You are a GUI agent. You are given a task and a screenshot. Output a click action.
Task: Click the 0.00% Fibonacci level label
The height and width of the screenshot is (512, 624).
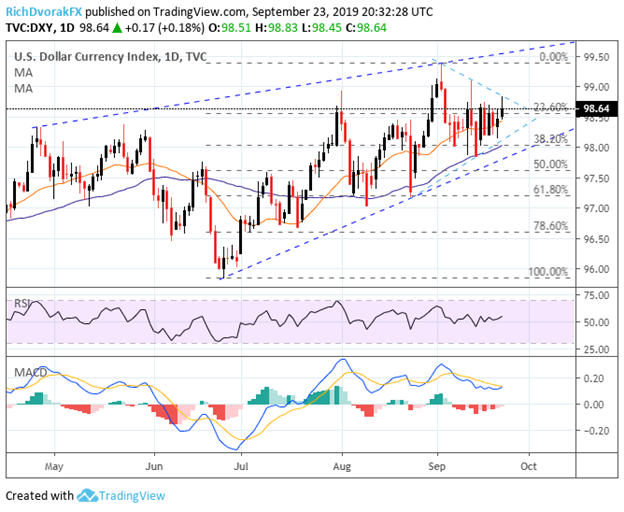click(554, 57)
